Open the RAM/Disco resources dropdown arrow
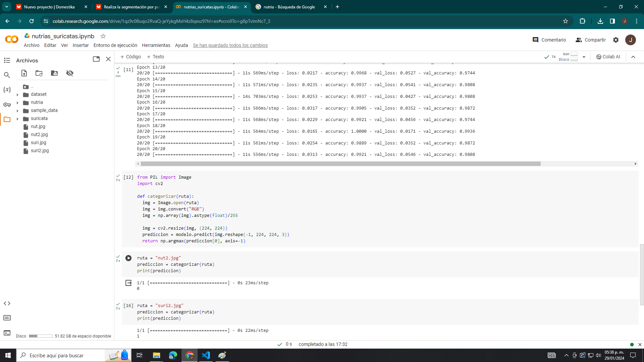 584,57
